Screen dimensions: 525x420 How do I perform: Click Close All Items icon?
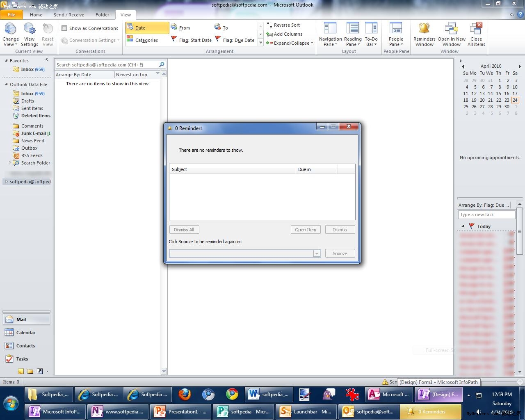476,29
